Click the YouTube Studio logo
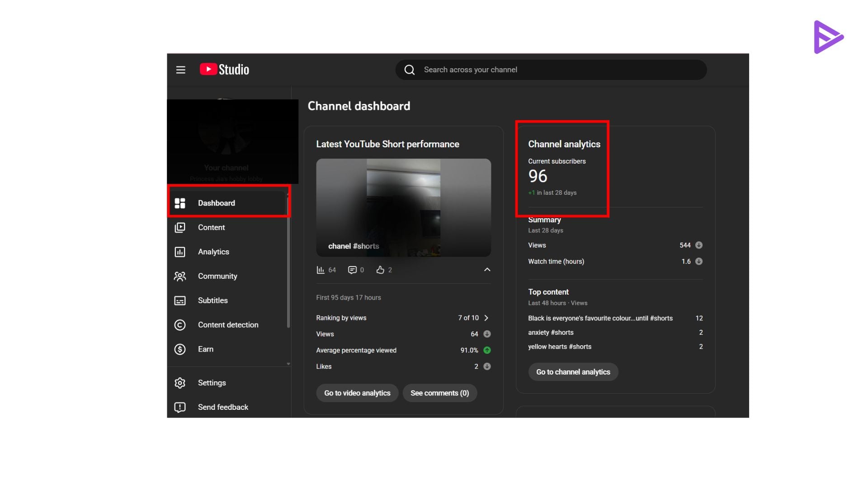Viewport: 868px width, 488px height. coord(223,69)
